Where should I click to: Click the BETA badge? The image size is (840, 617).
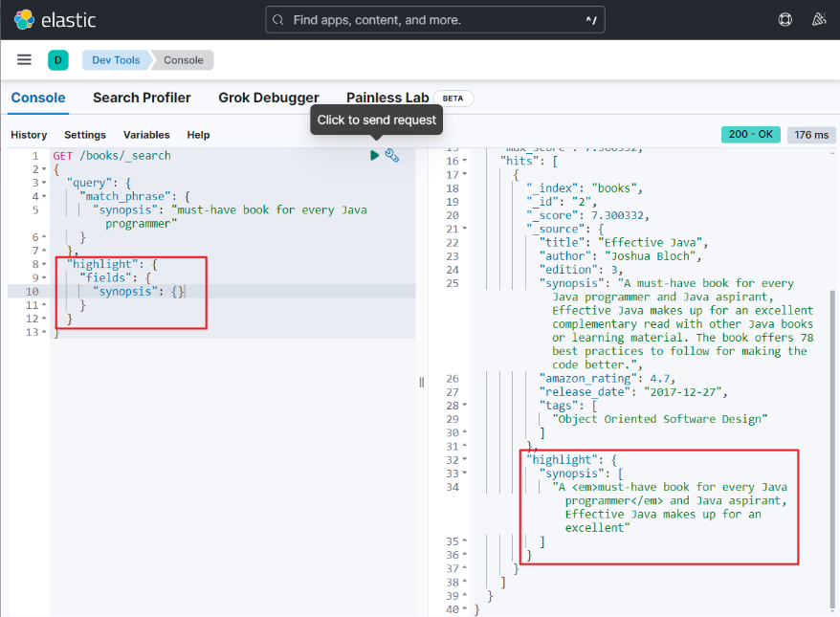pyautogui.click(x=453, y=99)
